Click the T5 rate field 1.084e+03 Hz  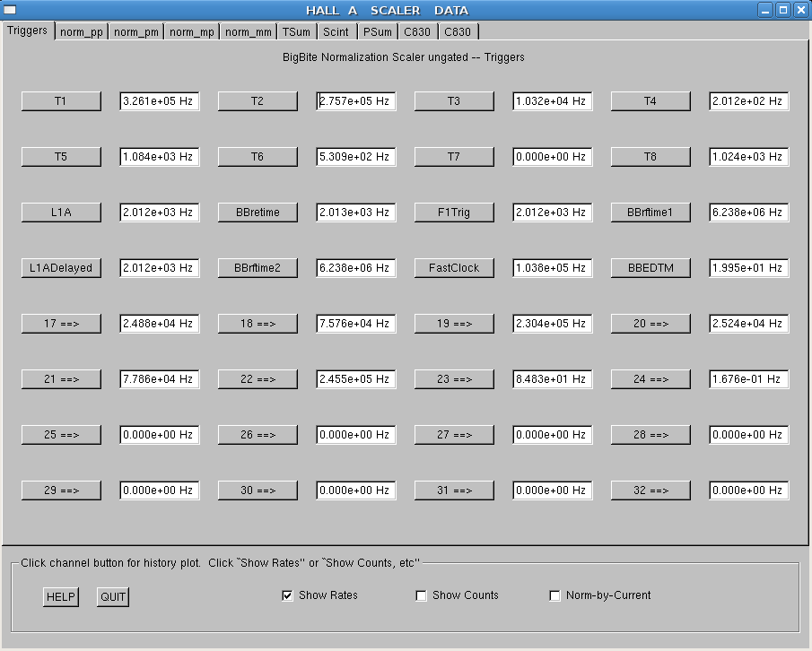click(x=160, y=157)
